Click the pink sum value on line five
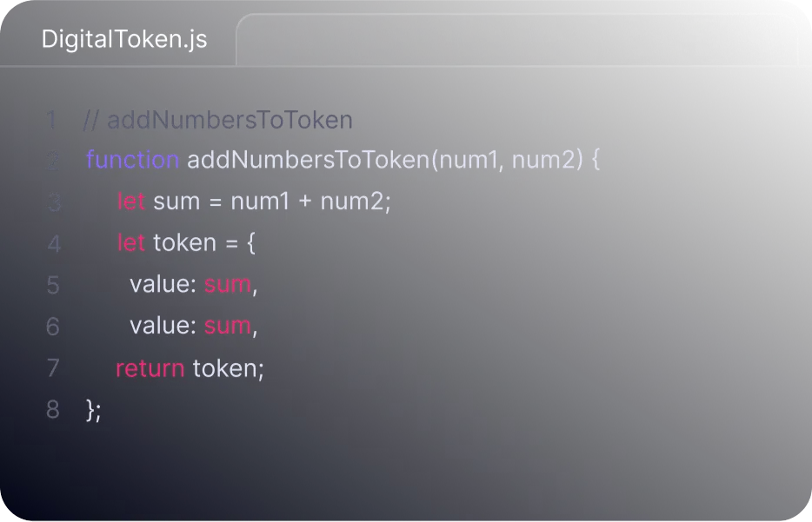This screenshot has height=522, width=812. tap(227, 285)
